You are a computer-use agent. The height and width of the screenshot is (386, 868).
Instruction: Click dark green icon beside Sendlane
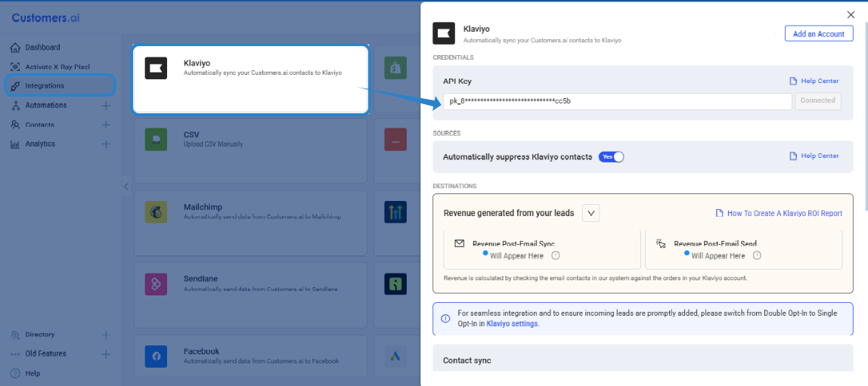(x=395, y=284)
